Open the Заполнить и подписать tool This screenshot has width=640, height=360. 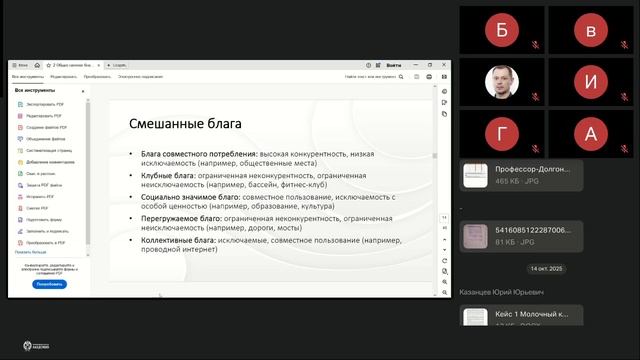point(43,231)
